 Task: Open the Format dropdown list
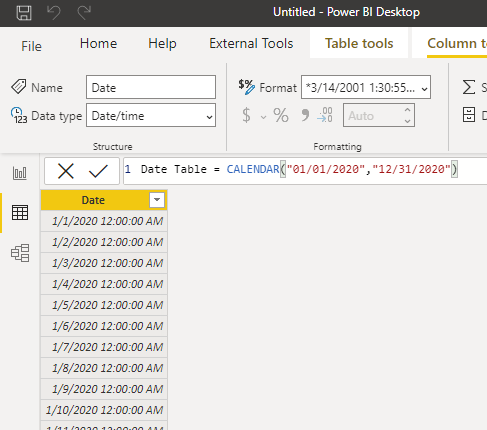pyautogui.click(x=366, y=87)
